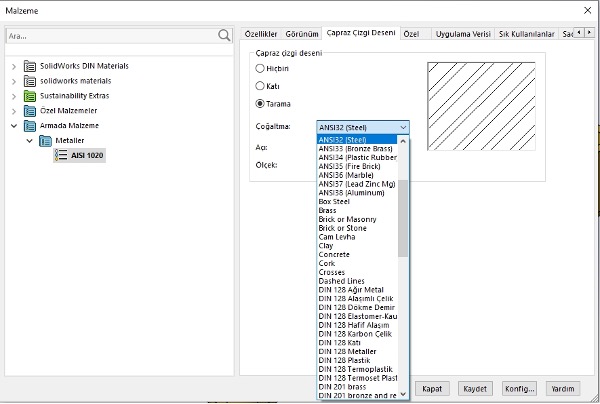Viewport: 600px width, 404px height.
Task: Switch to the Sık Kullanılanlar tab
Action: click(x=527, y=34)
